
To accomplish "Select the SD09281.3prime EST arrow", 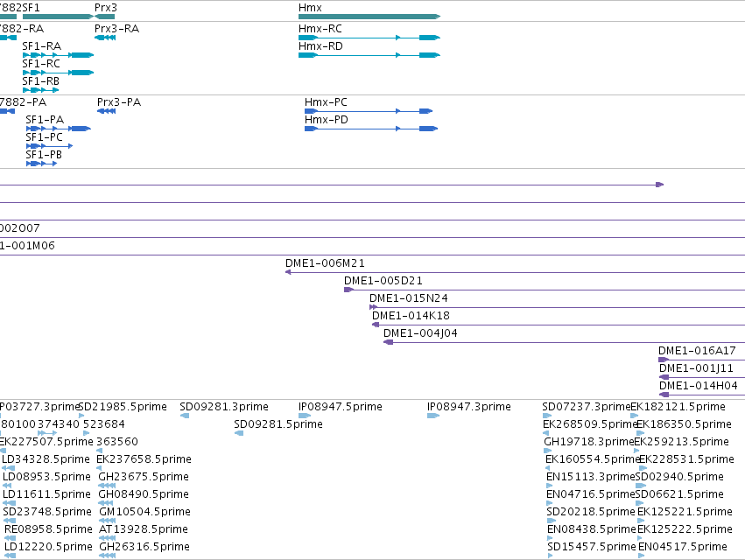I will point(185,416).
